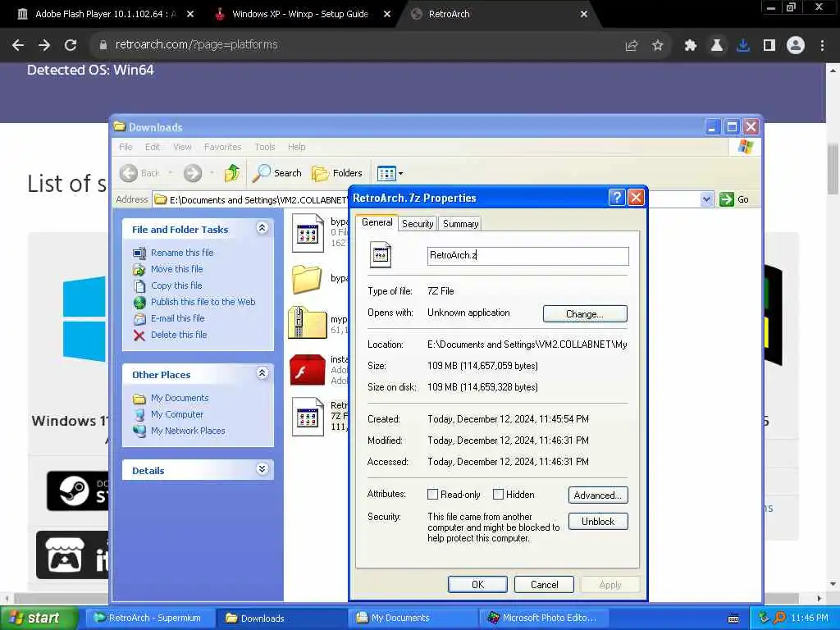This screenshot has height=630, width=840.
Task: Open Microsoft Photo Editor from taskbar
Action: coord(542,619)
